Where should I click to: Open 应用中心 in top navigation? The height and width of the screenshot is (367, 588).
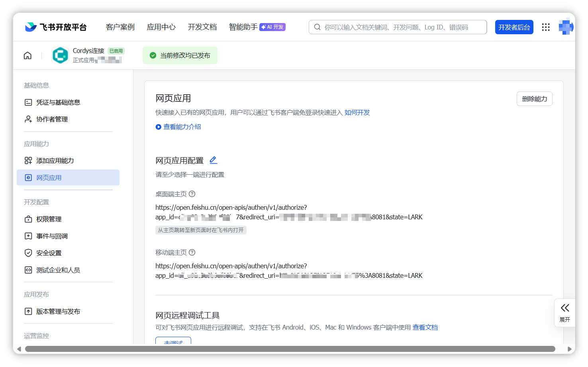click(x=161, y=27)
